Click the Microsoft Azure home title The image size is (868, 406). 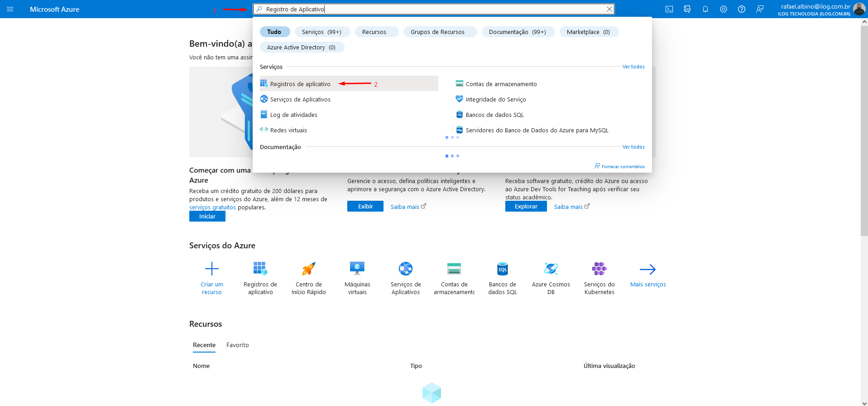click(55, 9)
